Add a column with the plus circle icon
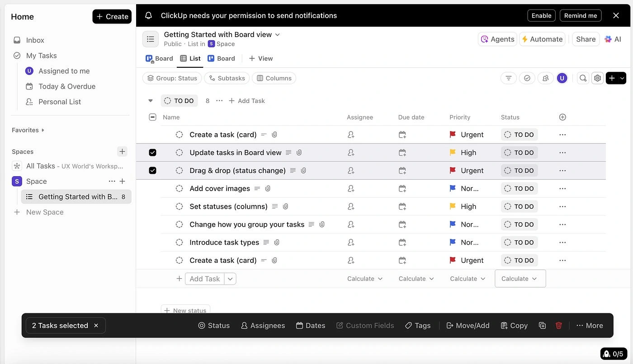633x364 pixels. click(x=562, y=117)
